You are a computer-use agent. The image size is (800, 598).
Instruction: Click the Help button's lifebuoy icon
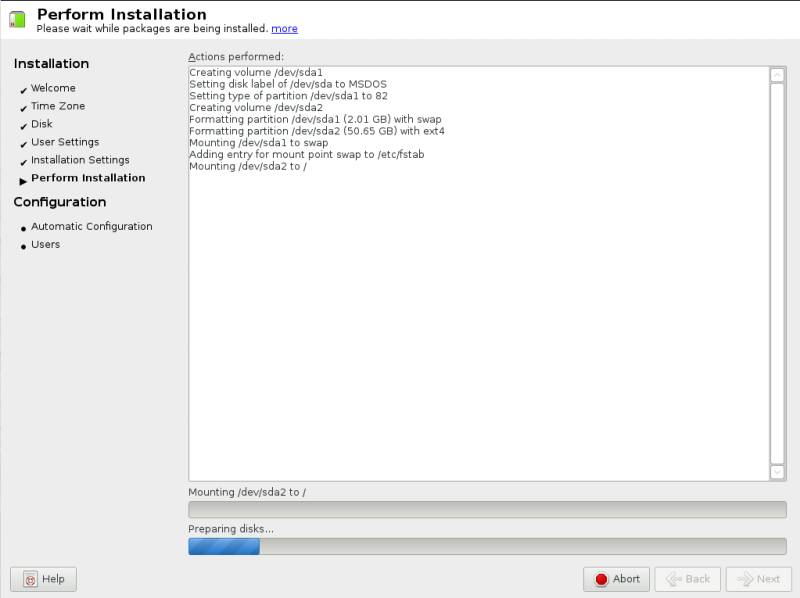tap(30, 580)
